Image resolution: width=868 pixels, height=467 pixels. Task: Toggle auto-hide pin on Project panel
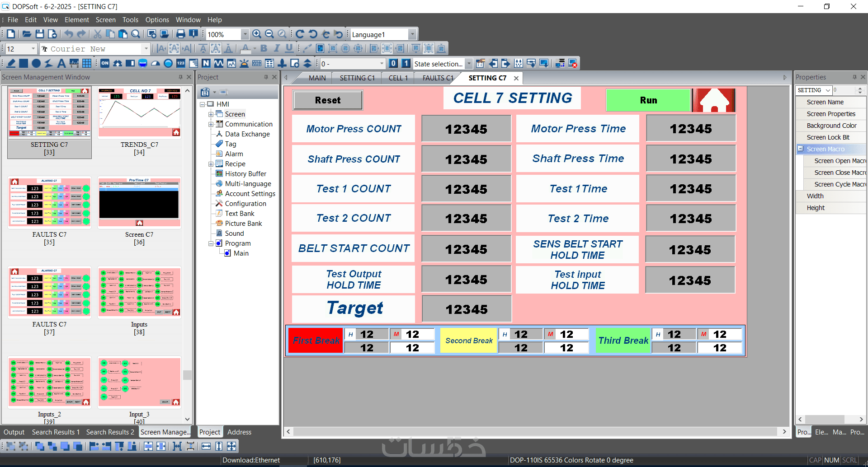266,77
